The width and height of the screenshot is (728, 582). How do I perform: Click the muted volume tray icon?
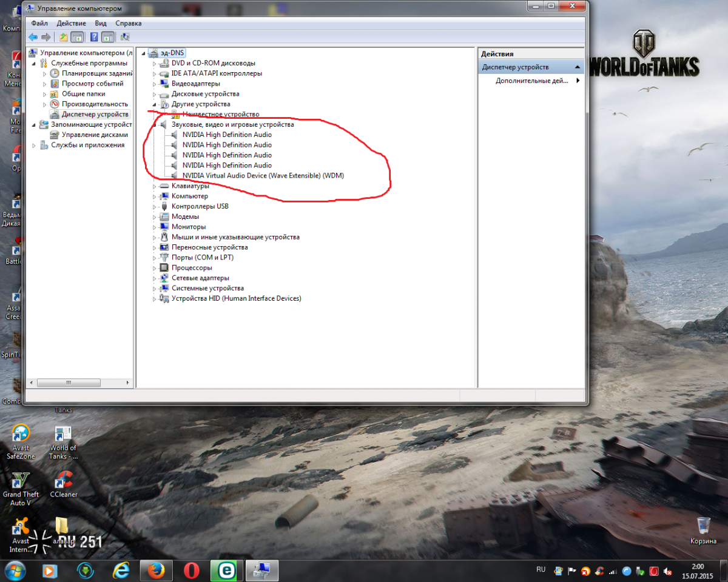(x=669, y=571)
